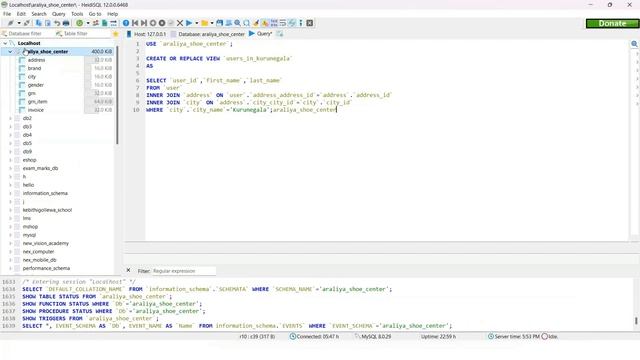The image size is (640, 360).
Task: Click the new query tab icon
Action: (280, 34)
